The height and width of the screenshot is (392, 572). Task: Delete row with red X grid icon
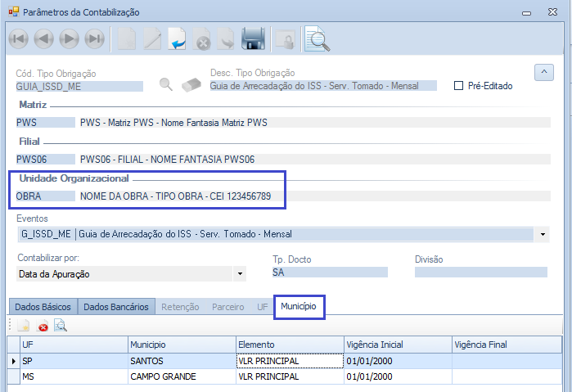click(43, 326)
